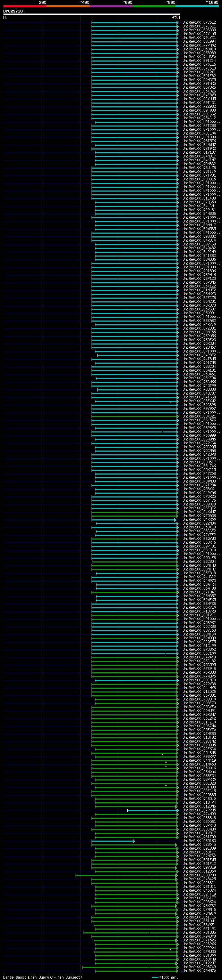
Task: Select hit label UniRef100_C1E4B8
Action: pos(199,198)
